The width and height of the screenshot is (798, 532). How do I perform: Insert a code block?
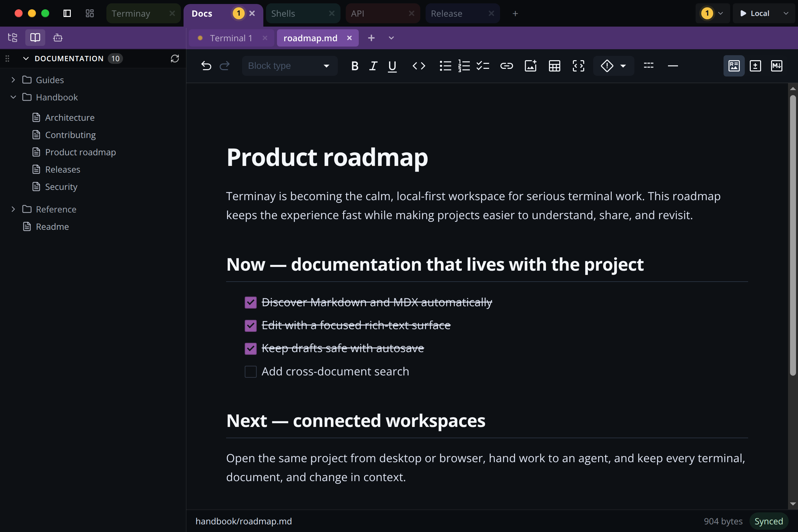coord(579,66)
